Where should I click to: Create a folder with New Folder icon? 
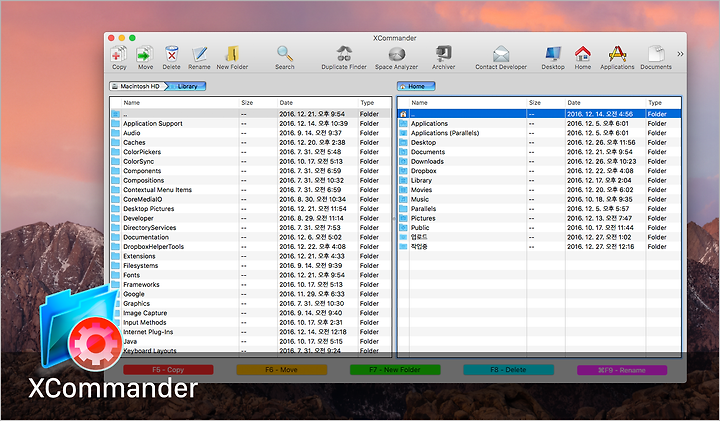(232, 54)
